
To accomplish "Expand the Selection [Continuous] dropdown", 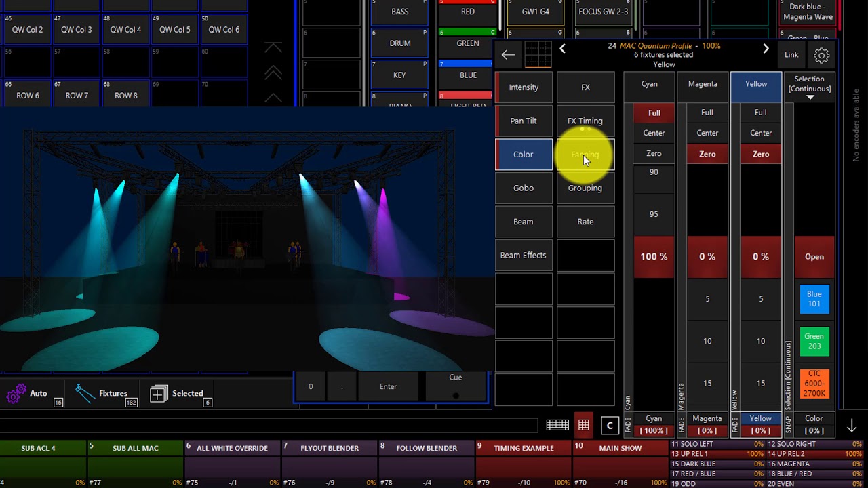I will tap(810, 88).
